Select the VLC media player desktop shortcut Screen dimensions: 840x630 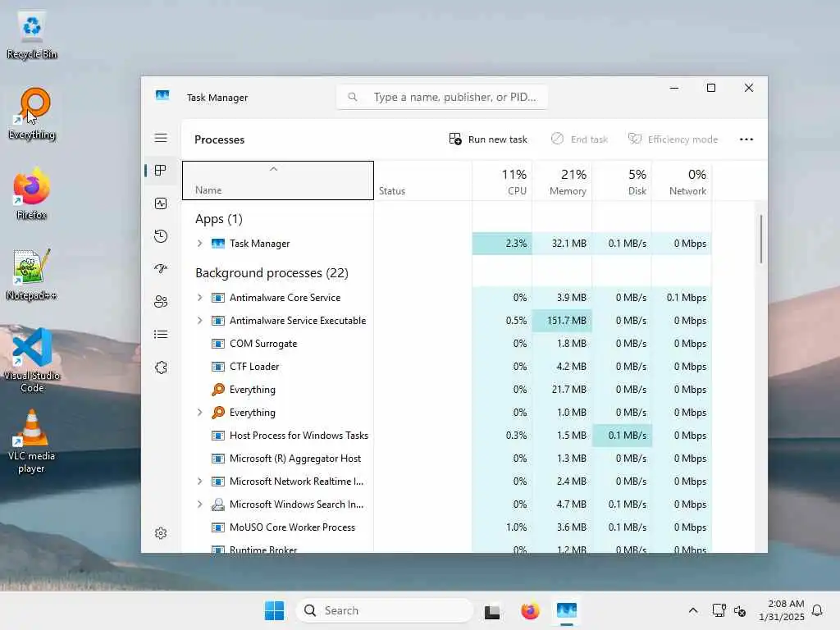[32, 441]
